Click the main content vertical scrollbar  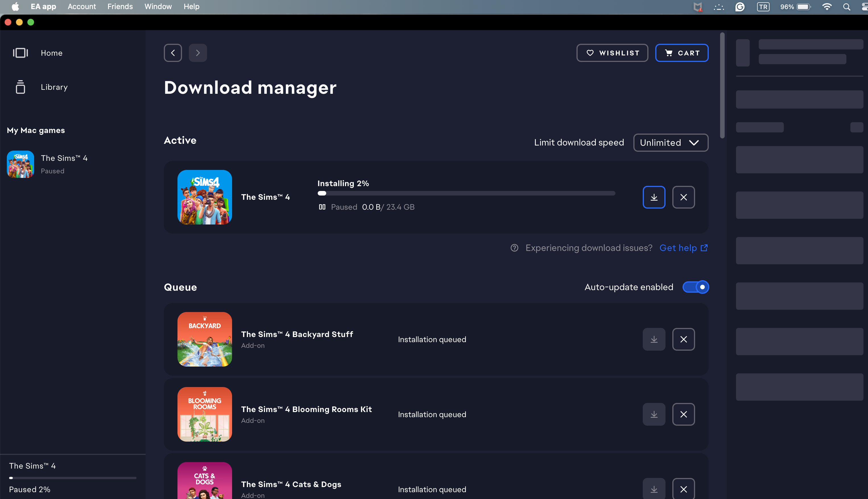pos(722,85)
